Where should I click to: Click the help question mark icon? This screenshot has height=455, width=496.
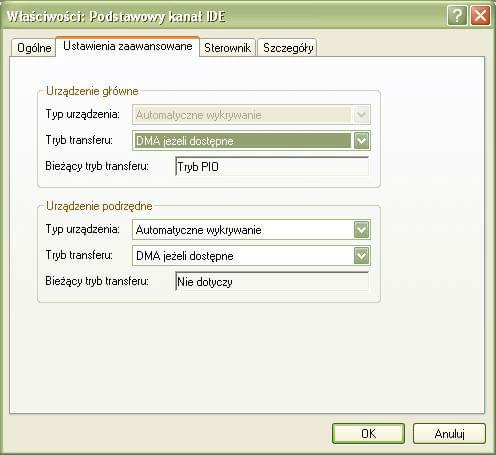(457, 16)
